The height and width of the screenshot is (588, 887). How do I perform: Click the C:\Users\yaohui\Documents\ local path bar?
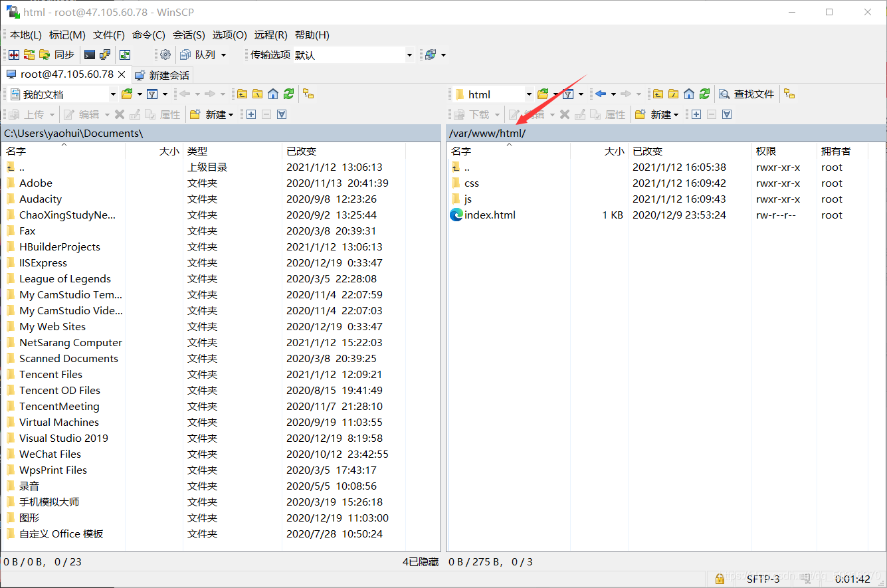(221, 133)
